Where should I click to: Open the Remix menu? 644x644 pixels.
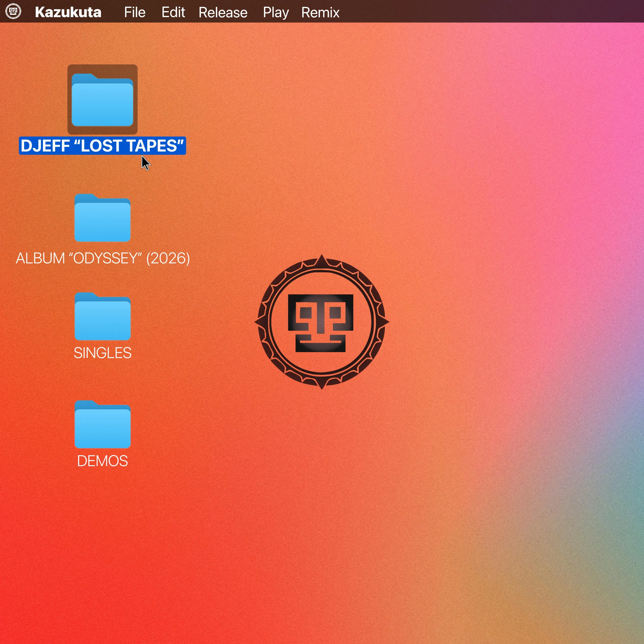coord(320,12)
